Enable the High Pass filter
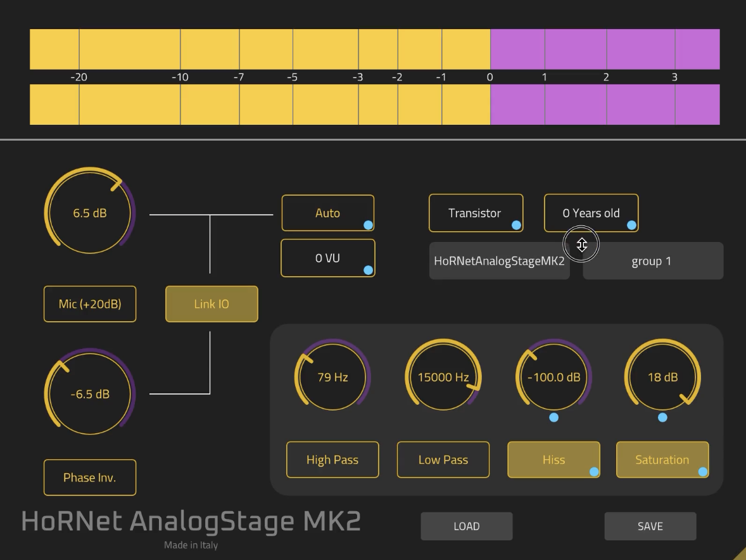The width and height of the screenshot is (746, 560). (x=332, y=460)
